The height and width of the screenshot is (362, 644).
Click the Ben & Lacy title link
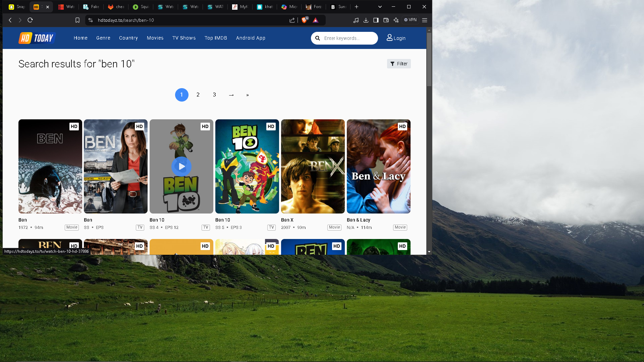[x=359, y=220]
